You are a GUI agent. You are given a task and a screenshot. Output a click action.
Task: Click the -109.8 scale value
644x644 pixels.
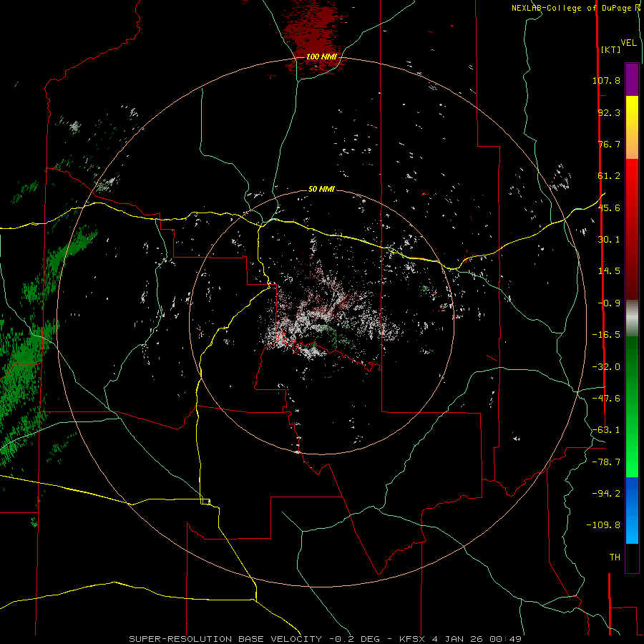603,525
